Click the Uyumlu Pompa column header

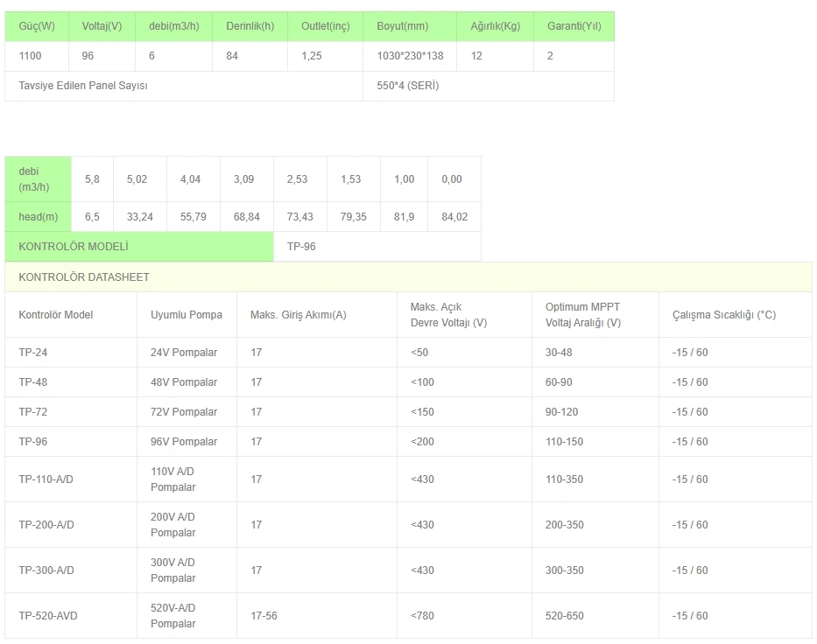[x=187, y=315]
